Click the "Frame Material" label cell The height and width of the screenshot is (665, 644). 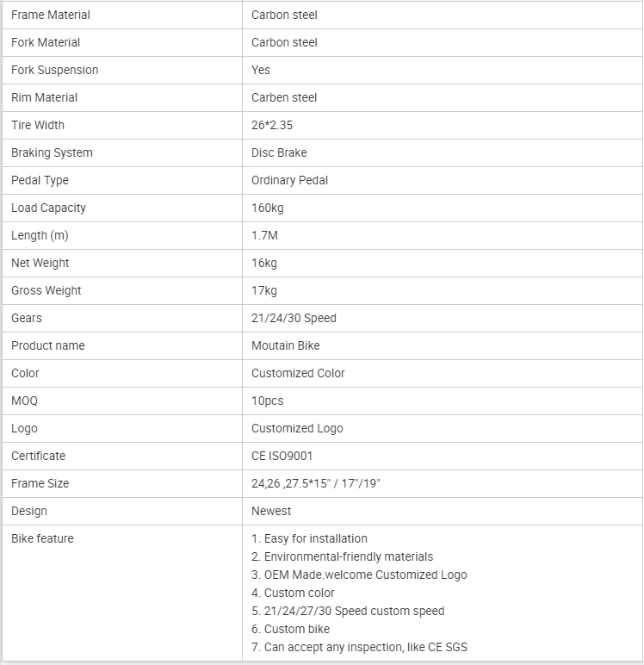tap(51, 15)
